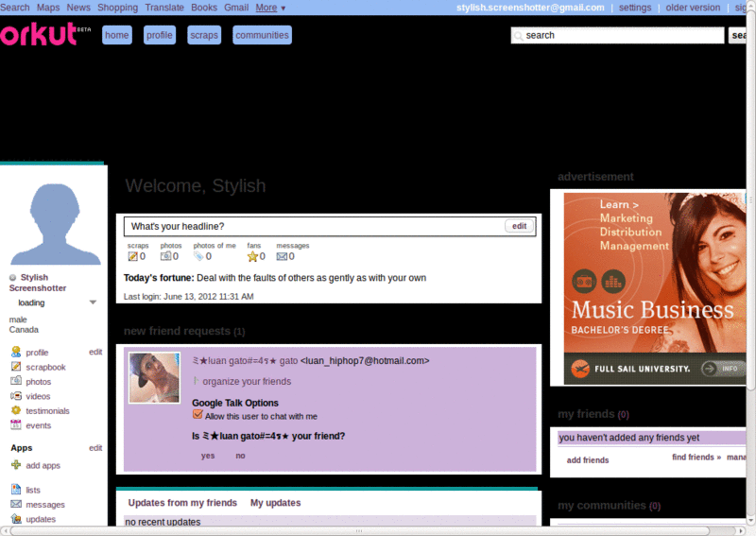Open the events calendar icon
The image size is (756, 536).
16,425
